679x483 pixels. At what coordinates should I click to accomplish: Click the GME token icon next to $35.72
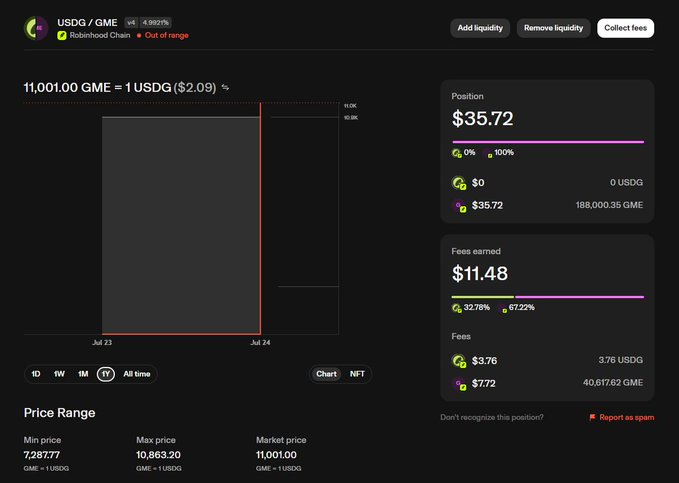click(459, 205)
